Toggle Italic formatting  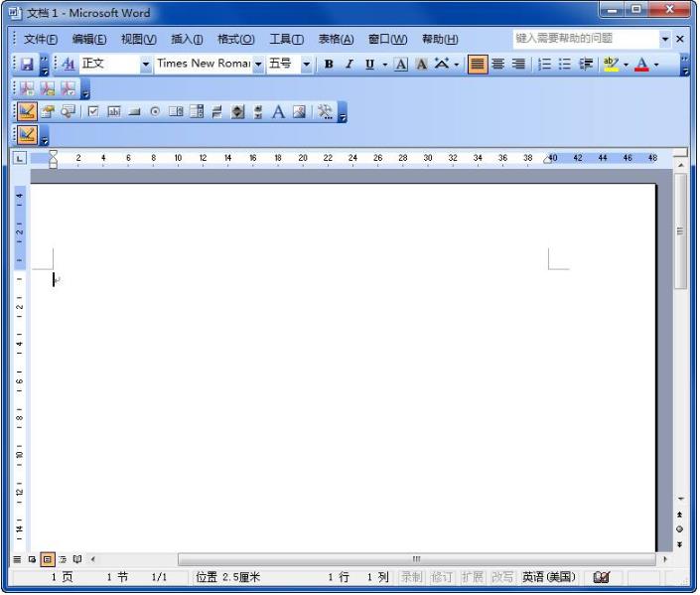pyautogui.click(x=350, y=65)
